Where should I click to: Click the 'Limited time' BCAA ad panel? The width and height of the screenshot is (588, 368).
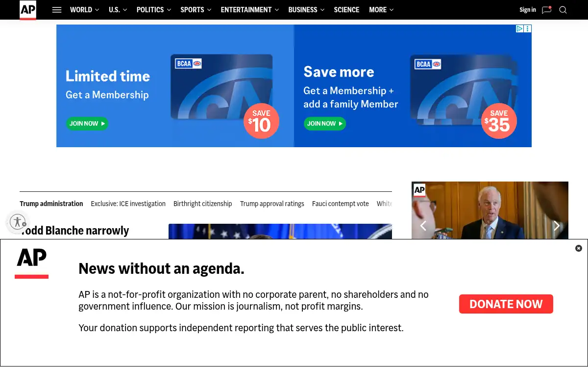pos(175,86)
